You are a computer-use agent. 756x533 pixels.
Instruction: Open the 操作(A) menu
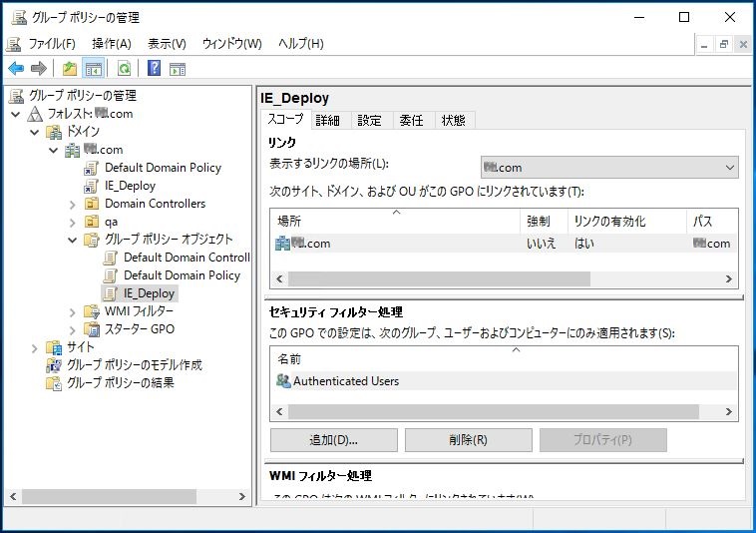[111, 44]
